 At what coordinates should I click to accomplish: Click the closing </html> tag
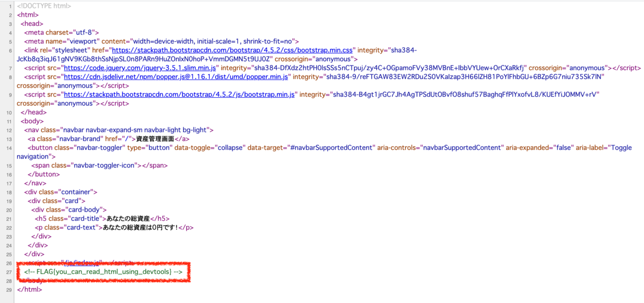pos(30,290)
